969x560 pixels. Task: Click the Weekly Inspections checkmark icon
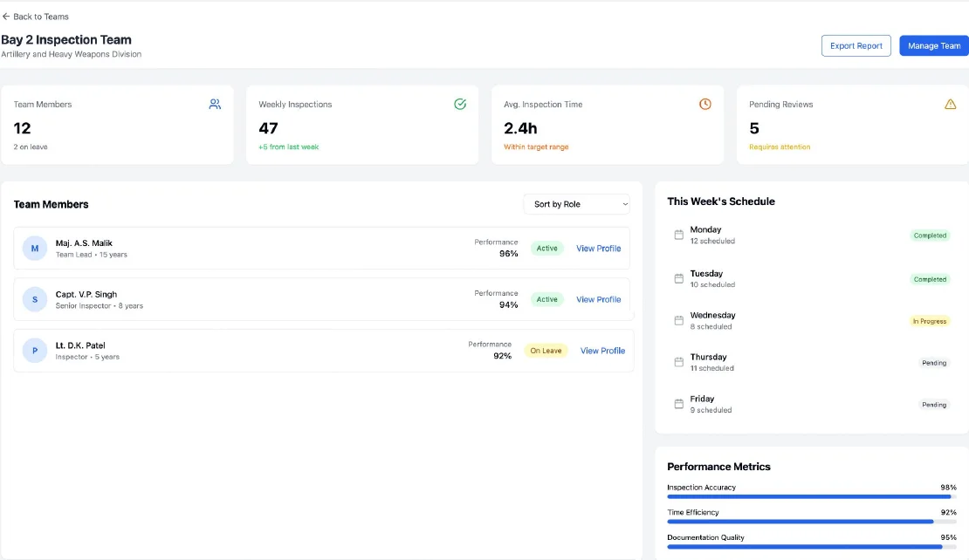coord(460,104)
